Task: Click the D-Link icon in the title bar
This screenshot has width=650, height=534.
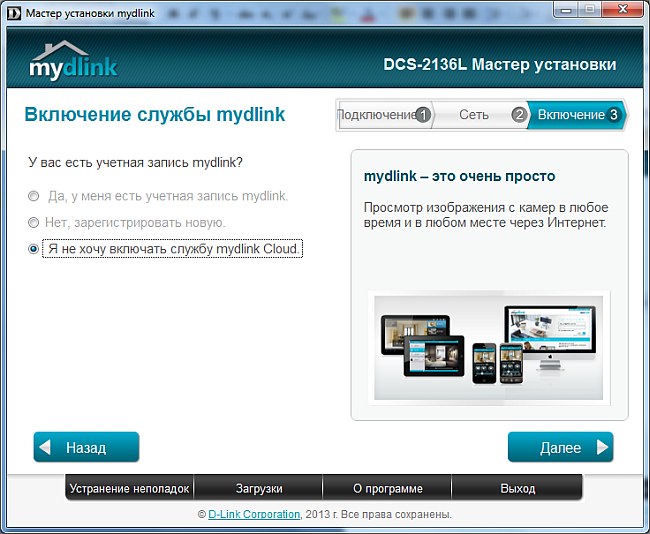Action: coord(12,10)
